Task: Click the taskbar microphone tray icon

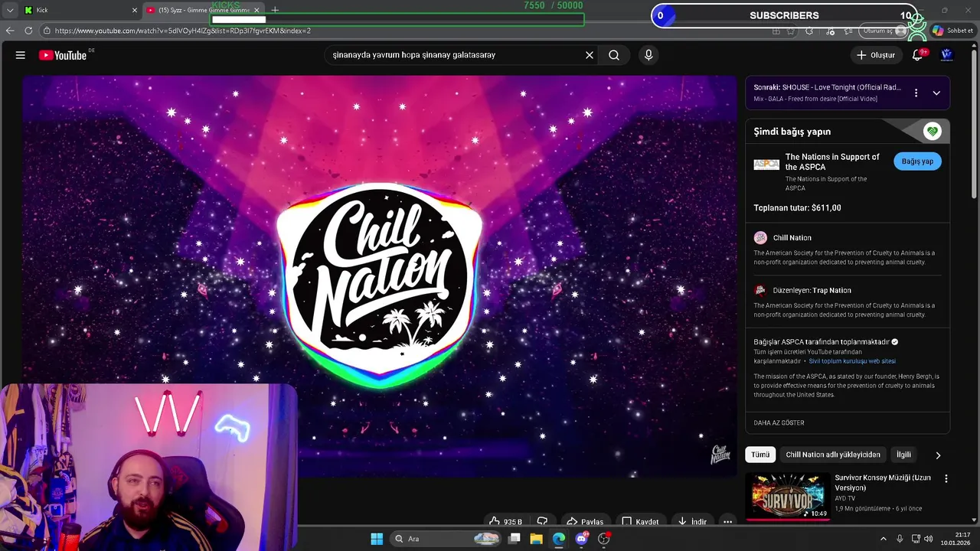Action: pyautogui.click(x=900, y=539)
